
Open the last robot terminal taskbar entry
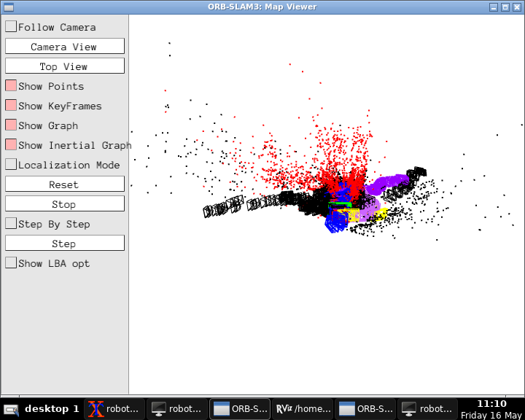pos(428,409)
